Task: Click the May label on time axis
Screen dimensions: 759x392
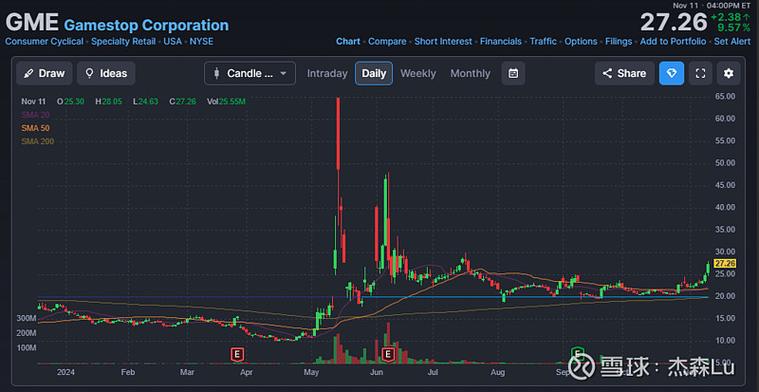Action: click(311, 372)
